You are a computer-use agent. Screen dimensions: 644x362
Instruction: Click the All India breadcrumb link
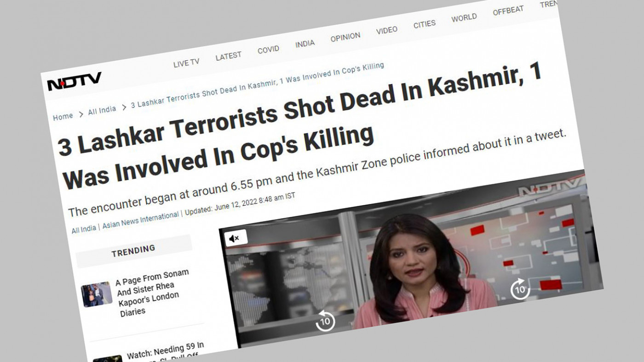pos(102,110)
